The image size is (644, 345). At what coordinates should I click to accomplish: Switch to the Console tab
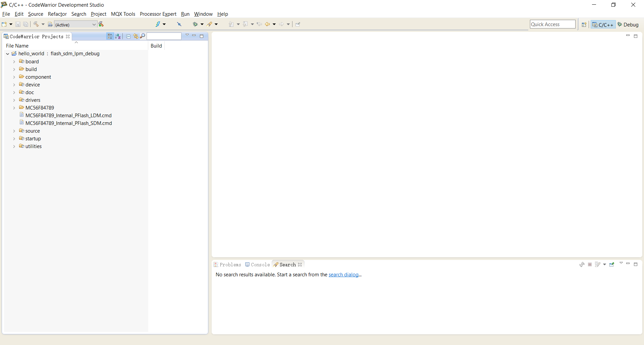[x=258, y=265]
